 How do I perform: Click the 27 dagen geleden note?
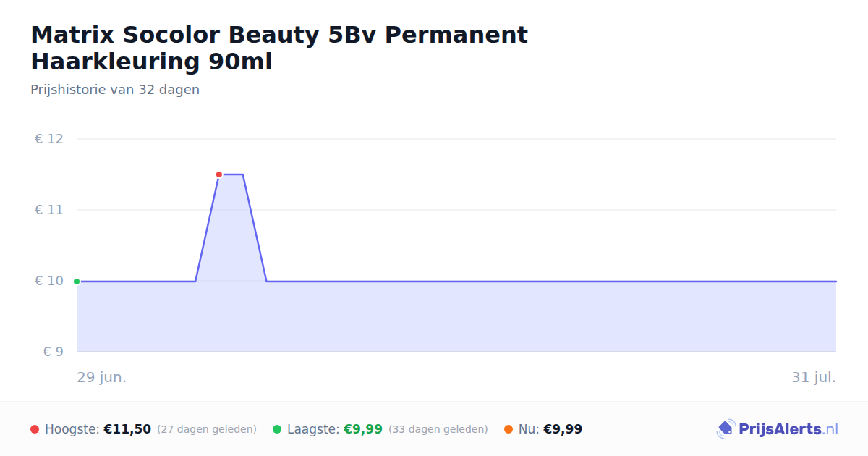pos(207,429)
